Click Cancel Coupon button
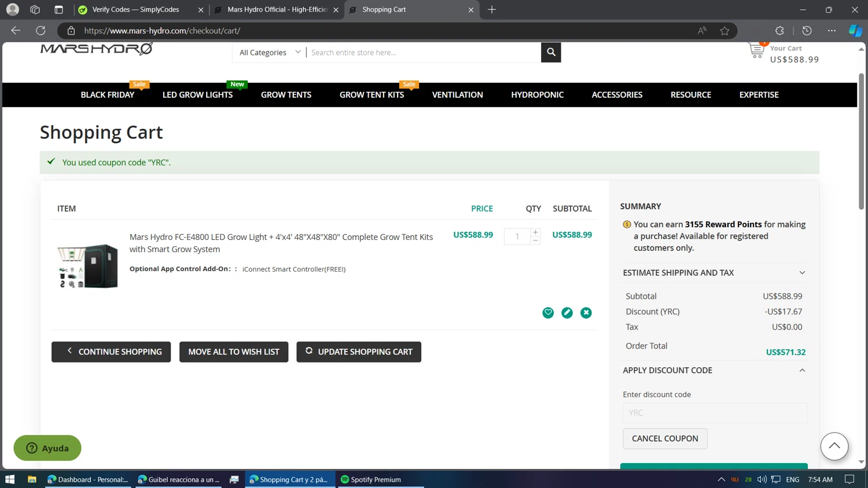This screenshot has width=868, height=488. pyautogui.click(x=665, y=438)
